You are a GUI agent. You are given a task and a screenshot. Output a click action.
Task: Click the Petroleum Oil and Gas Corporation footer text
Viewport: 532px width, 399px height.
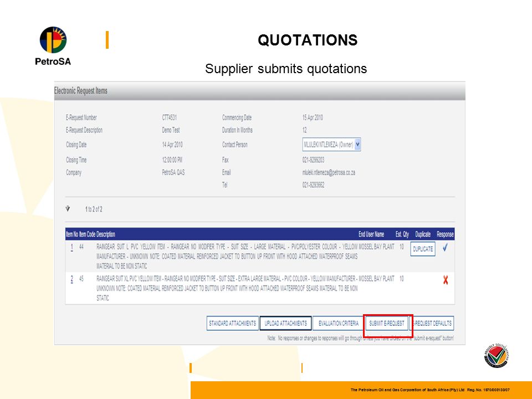point(430,390)
